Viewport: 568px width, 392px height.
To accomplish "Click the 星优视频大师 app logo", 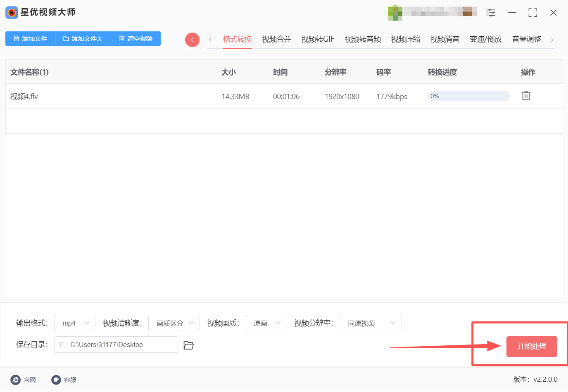I will [x=11, y=12].
